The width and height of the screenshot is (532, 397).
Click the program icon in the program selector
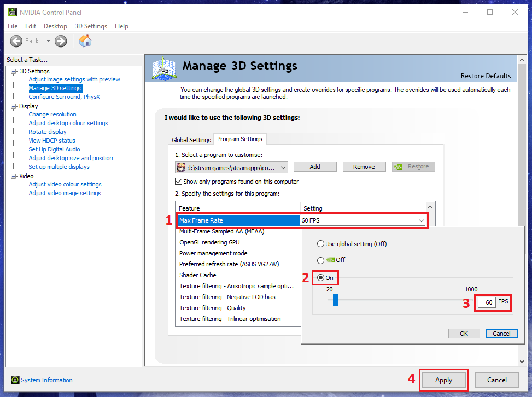coord(181,167)
